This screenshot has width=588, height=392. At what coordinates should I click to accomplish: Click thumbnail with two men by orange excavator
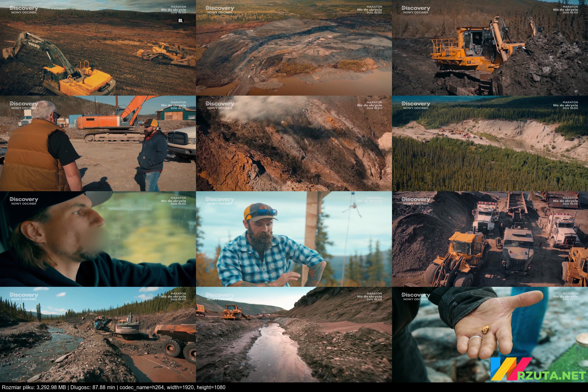click(x=98, y=143)
